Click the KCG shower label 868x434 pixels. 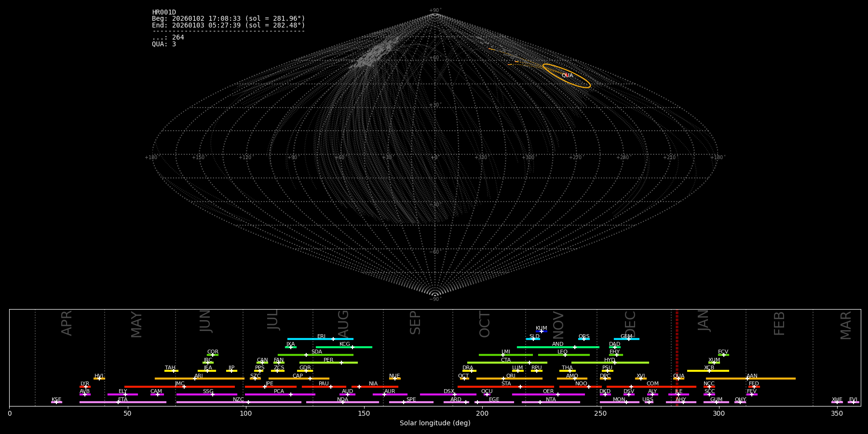(x=345, y=344)
